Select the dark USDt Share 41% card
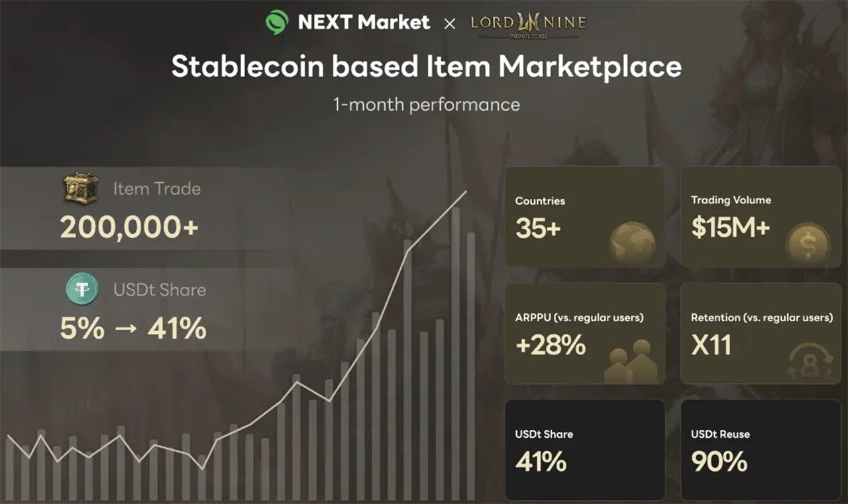The width and height of the screenshot is (848, 504). tap(585, 450)
